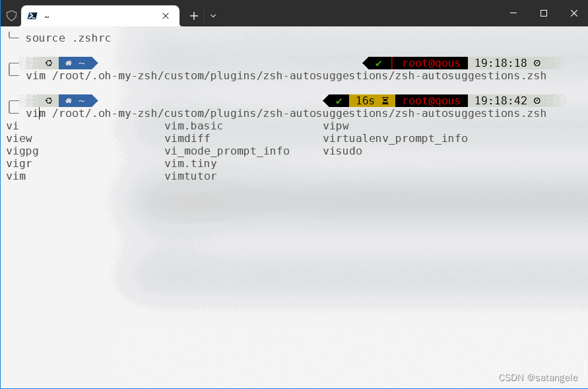Viewport: 588px width, 389px height.
Task: Select completion 'vigpg'
Action: (x=22, y=151)
